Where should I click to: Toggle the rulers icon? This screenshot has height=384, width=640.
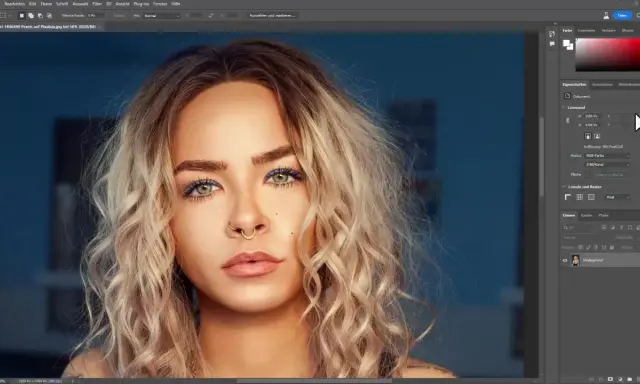click(567, 197)
